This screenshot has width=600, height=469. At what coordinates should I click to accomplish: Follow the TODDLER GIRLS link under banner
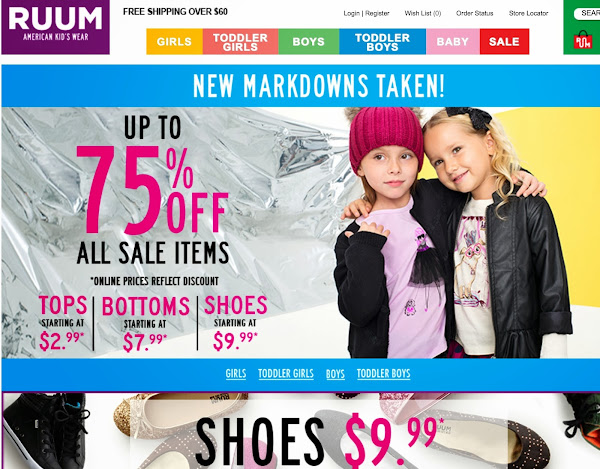pos(286,373)
